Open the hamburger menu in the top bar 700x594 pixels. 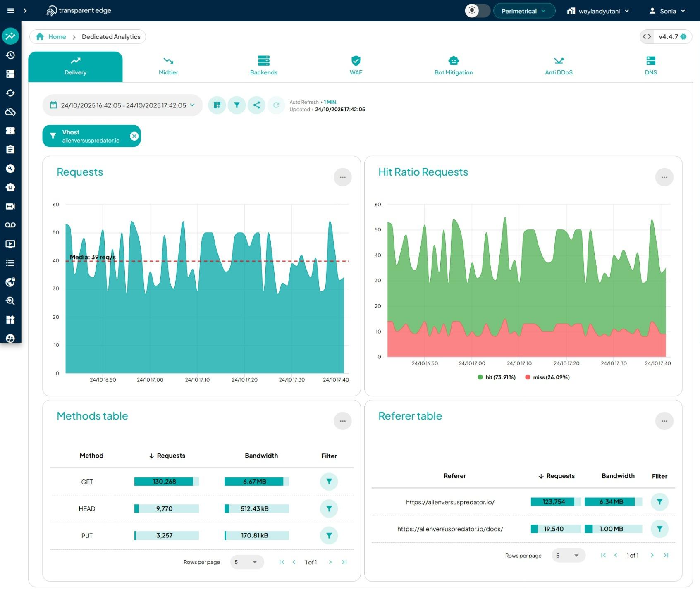click(x=11, y=11)
